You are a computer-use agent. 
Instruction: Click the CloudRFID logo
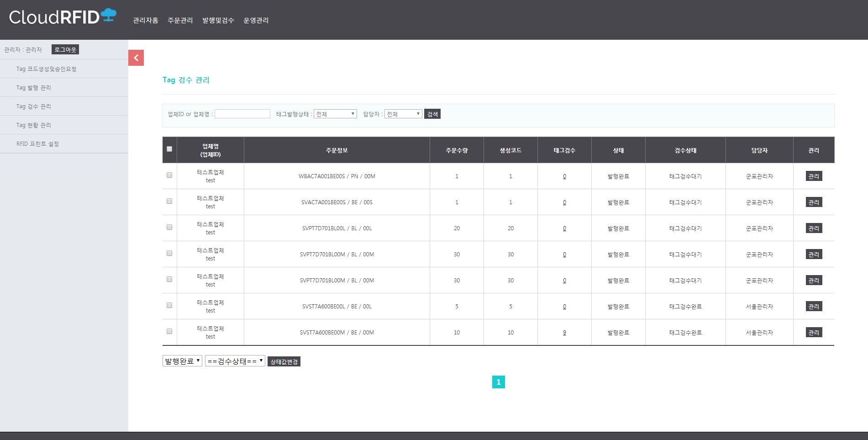pos(63,16)
